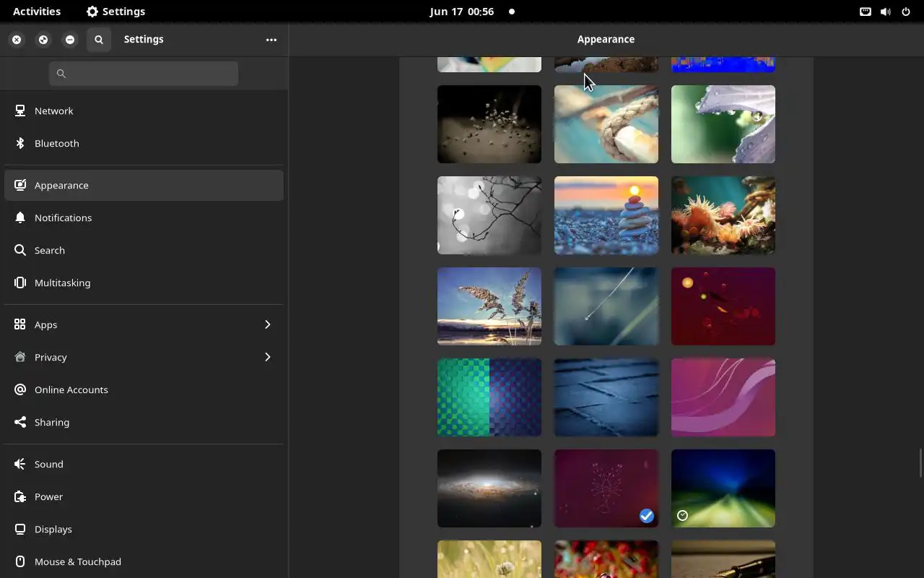Select the galaxy wallpaper
The height and width of the screenshot is (578, 924).
click(x=489, y=488)
